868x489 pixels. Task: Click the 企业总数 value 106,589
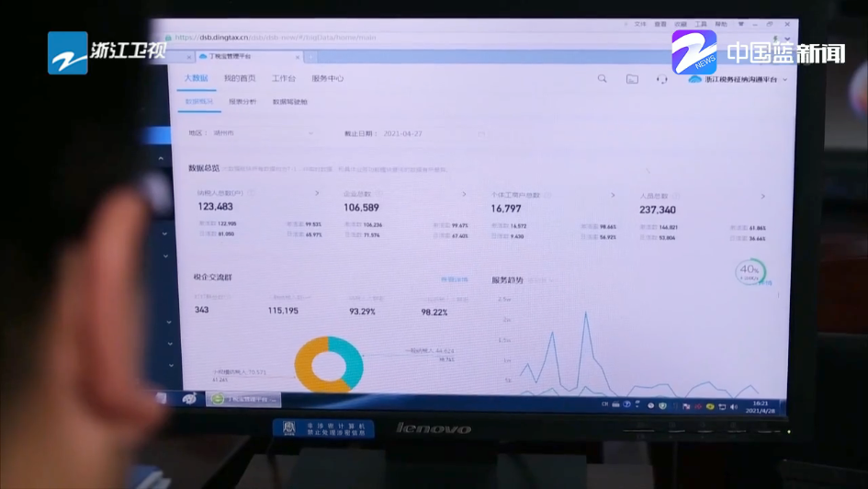pos(361,208)
